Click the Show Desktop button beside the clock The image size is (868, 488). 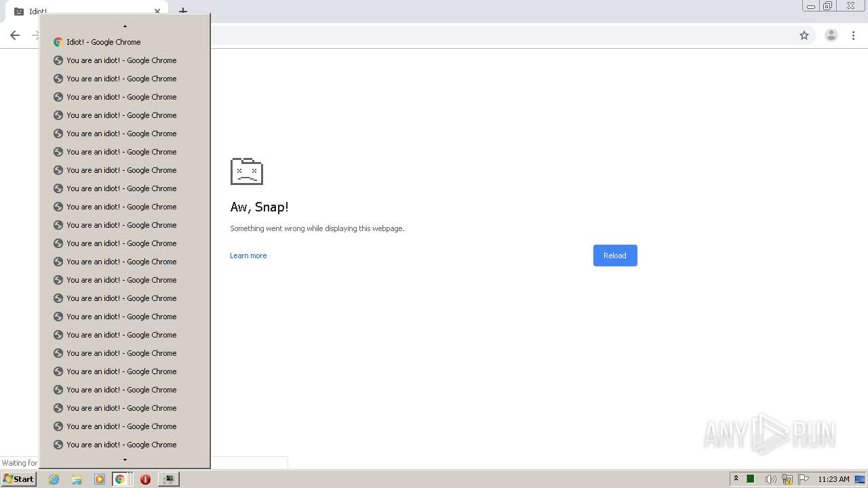(860, 479)
